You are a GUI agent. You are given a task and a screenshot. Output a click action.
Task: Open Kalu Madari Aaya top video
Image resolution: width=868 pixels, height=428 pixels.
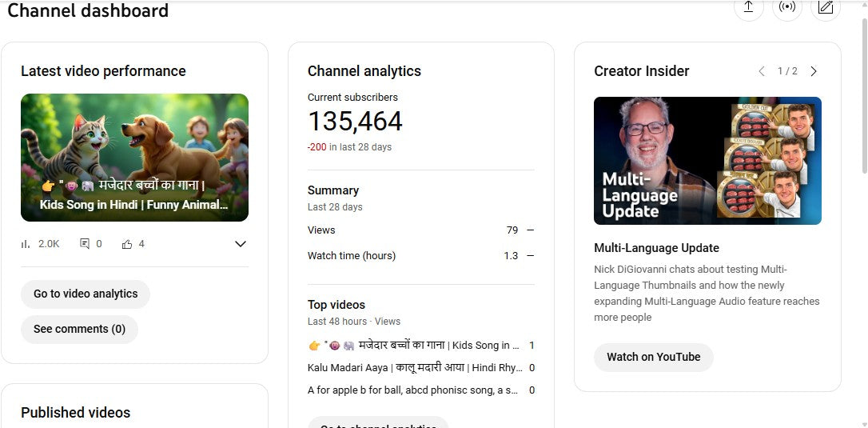click(x=415, y=368)
